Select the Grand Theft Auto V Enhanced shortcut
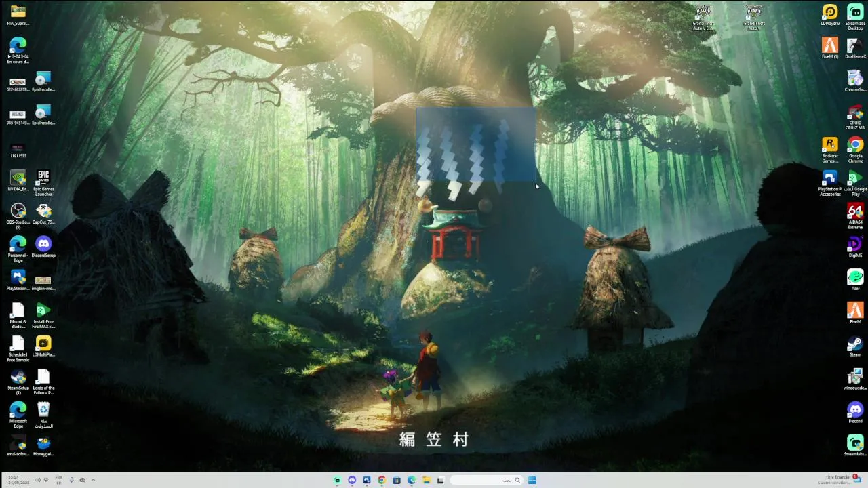 (703, 18)
